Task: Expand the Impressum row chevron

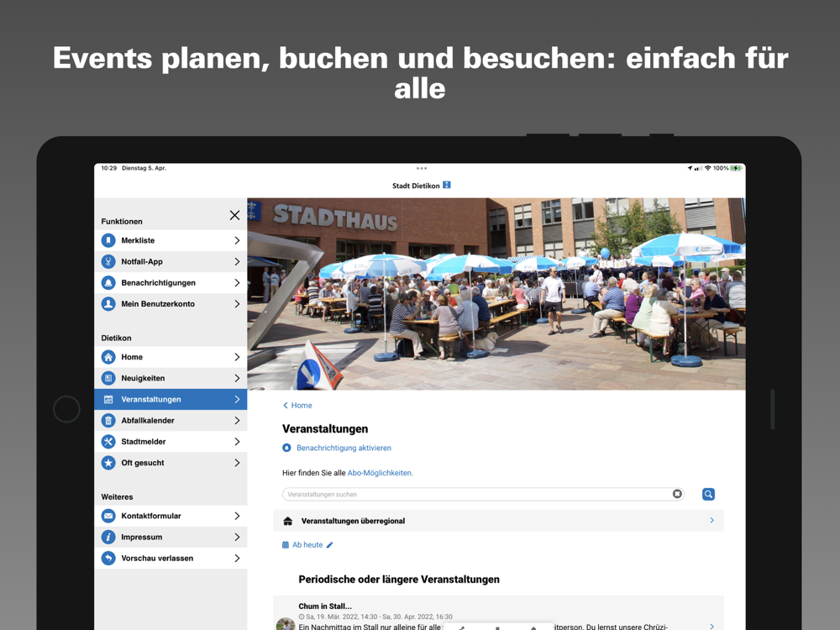Action: [x=237, y=537]
